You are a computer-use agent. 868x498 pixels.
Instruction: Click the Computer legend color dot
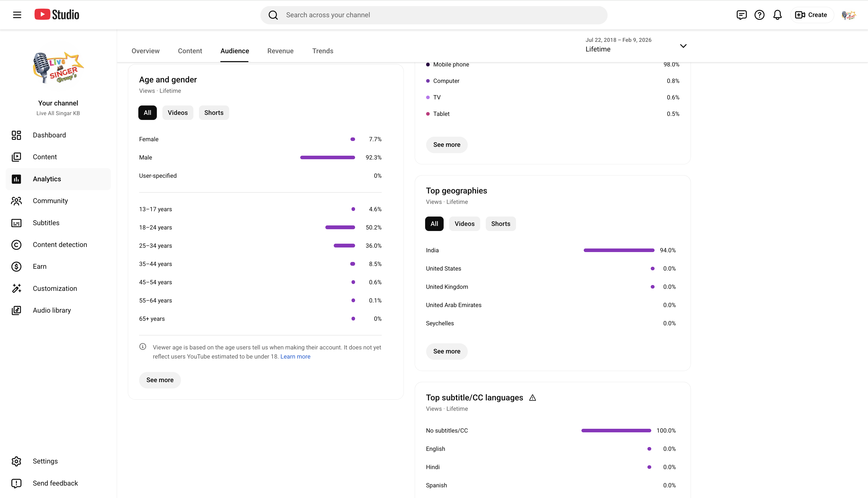tap(428, 81)
